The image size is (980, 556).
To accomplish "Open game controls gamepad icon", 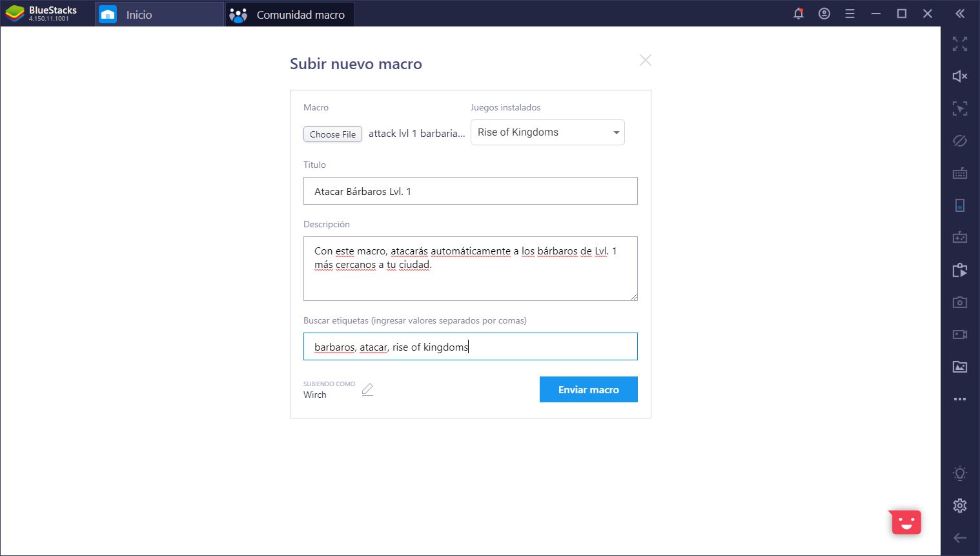I will tap(960, 237).
